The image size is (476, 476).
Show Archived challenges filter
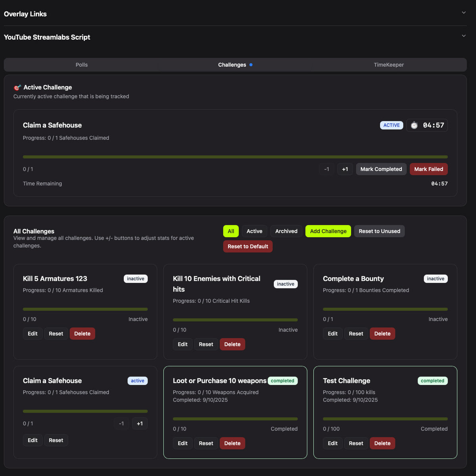tap(286, 231)
